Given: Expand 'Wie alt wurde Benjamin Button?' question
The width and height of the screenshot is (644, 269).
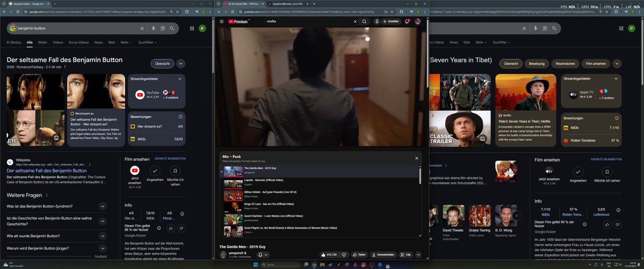Looking at the screenshot, I should (x=56, y=235).
